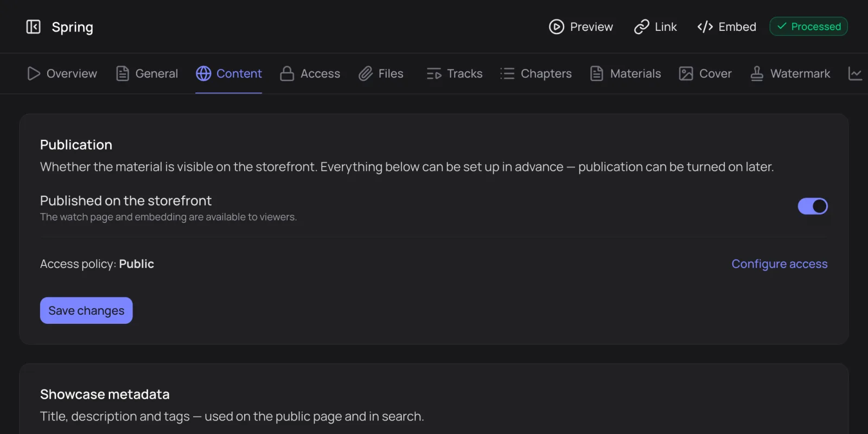Open the Preview of the video
868x434 pixels.
[581, 27]
